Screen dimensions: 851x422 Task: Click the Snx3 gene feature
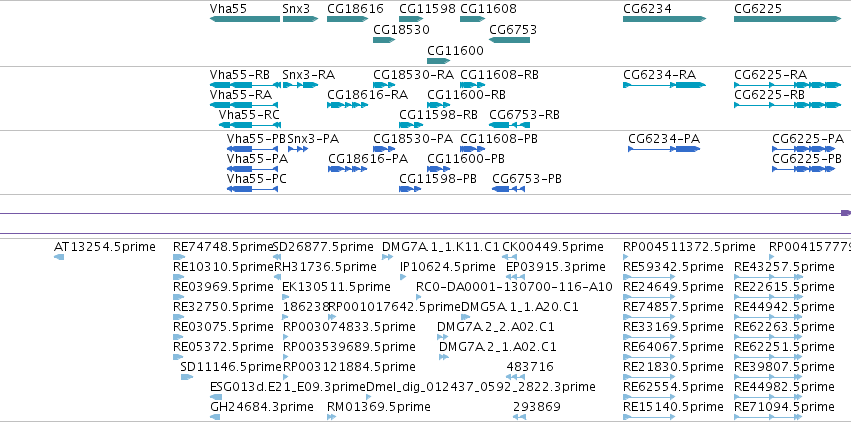pos(300,19)
